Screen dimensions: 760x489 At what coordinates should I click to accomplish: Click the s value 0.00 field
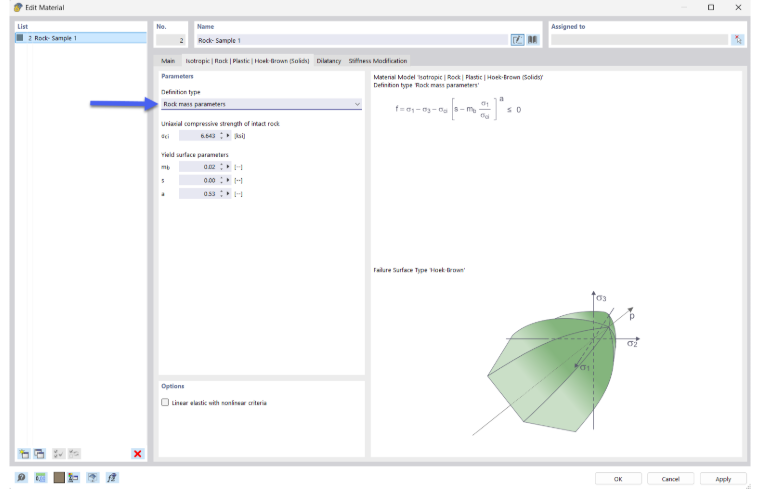pos(199,180)
